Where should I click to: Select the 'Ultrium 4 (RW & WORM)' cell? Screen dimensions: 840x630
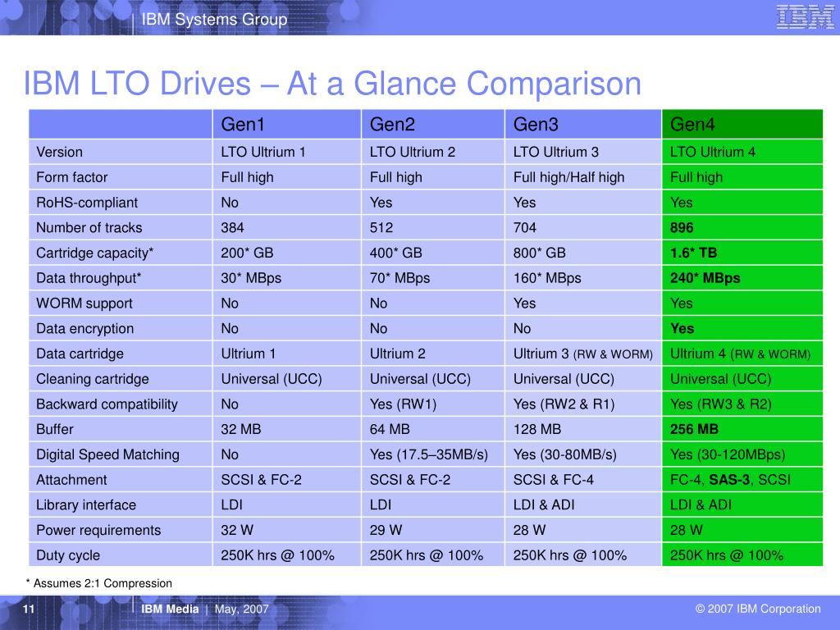(741, 354)
